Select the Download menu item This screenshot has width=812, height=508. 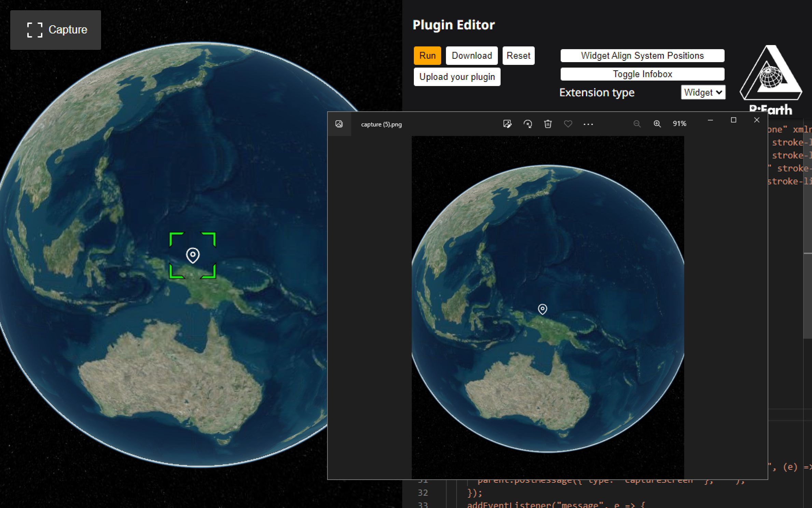coord(471,55)
